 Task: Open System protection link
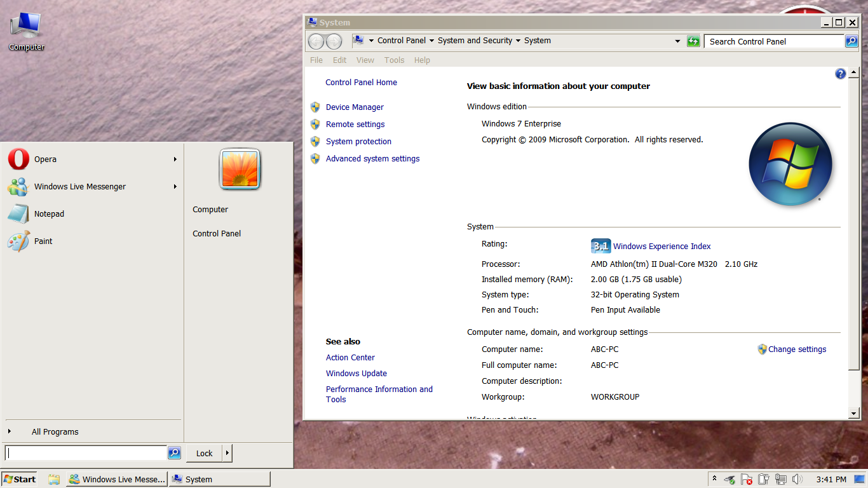point(358,142)
